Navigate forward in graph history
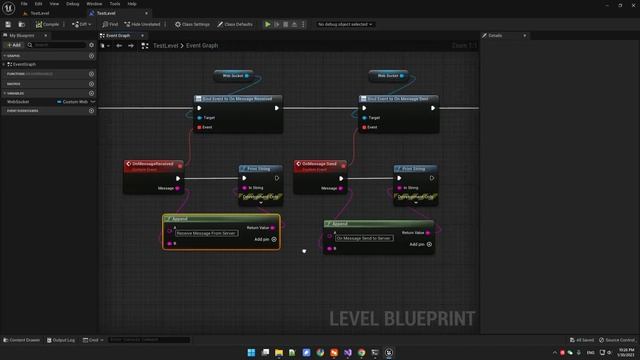This screenshot has width=640, height=360. click(131, 46)
